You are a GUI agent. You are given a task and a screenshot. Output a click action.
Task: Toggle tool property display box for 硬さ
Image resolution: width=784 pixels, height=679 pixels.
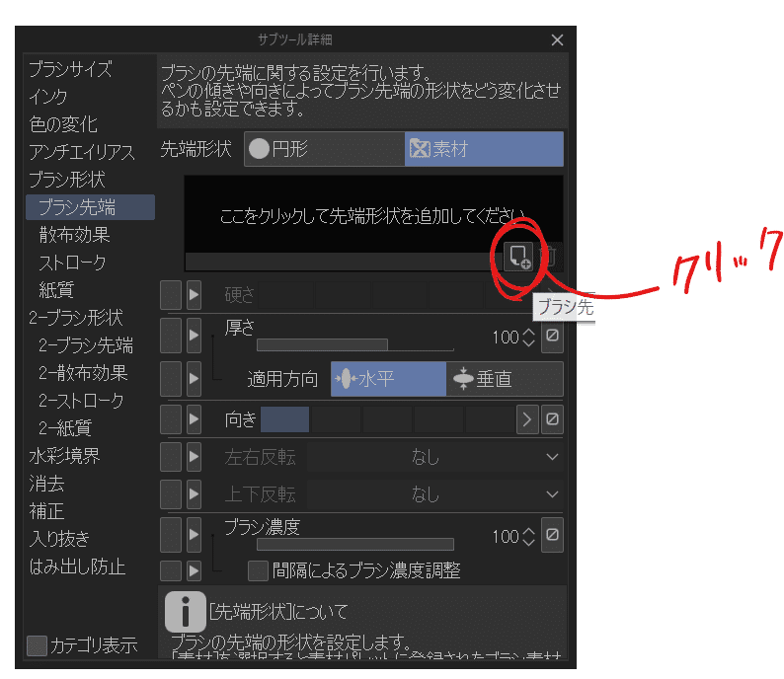(x=171, y=295)
